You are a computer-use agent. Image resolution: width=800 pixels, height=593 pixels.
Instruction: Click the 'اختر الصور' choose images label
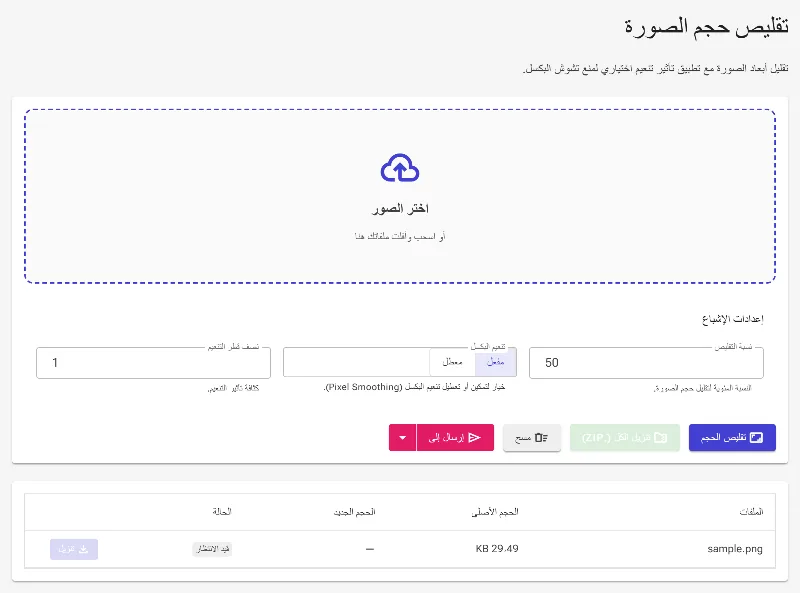click(400, 208)
